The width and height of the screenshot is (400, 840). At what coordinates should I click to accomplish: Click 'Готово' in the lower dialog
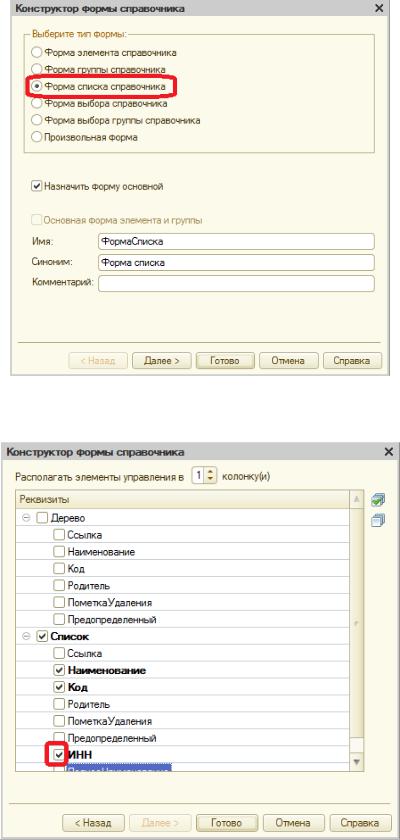227,822
